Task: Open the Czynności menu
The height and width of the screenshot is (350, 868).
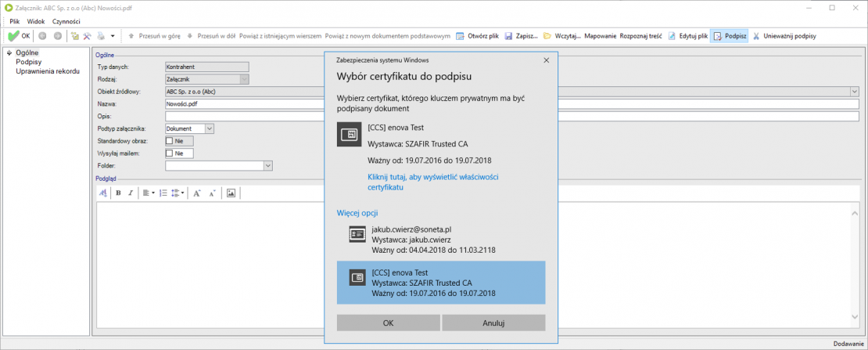Action: tap(66, 21)
